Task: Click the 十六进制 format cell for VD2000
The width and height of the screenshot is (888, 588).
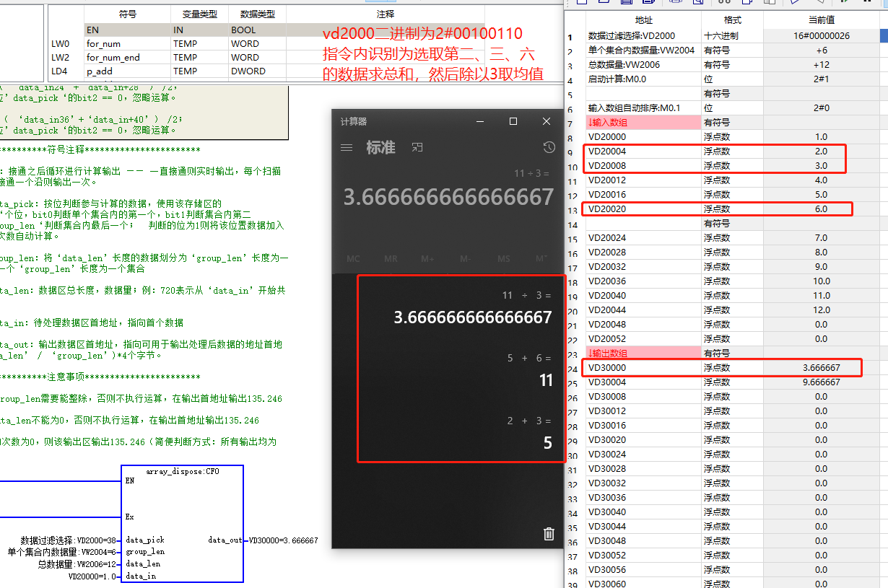Action: 732,35
